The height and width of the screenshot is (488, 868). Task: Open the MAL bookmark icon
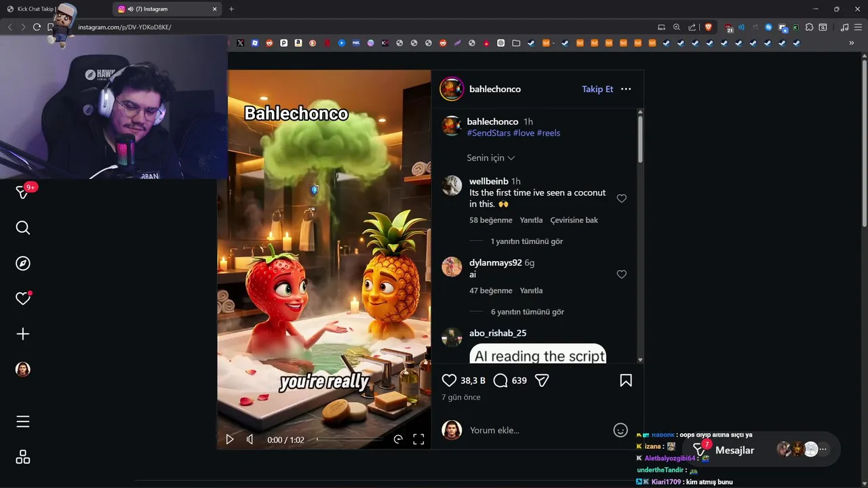click(x=356, y=43)
